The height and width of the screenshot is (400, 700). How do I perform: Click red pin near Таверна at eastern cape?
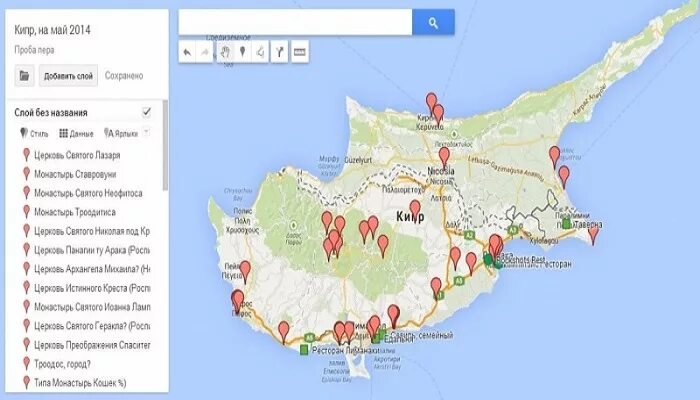(593, 235)
